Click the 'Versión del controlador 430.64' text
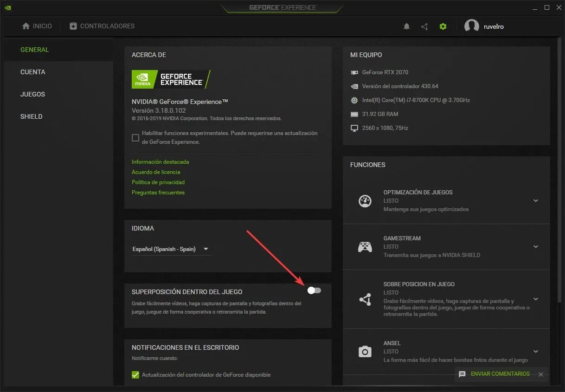 pyautogui.click(x=400, y=86)
